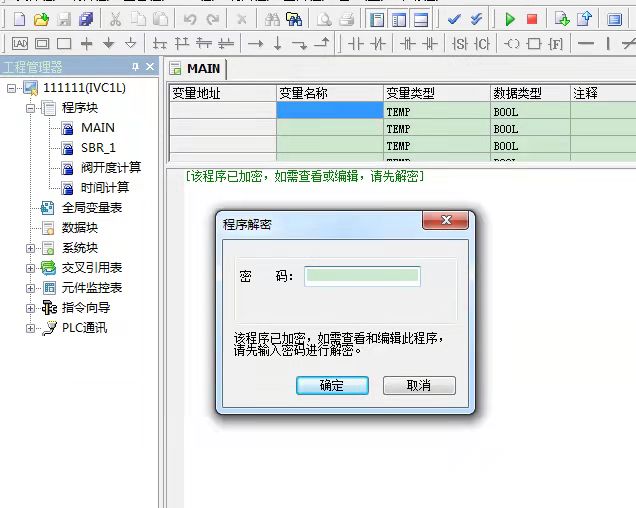Close the 工程管理器 panel
Image resolution: width=636 pixels, height=508 pixels.
(150, 67)
